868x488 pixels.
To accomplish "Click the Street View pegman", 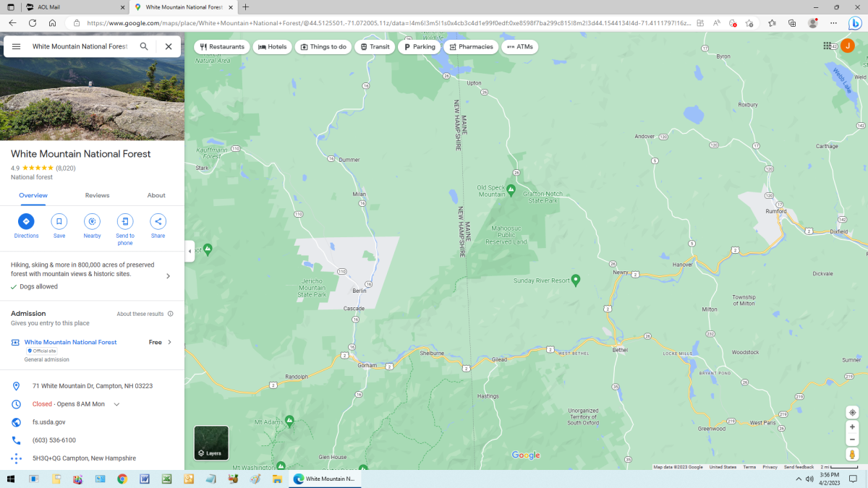I will (x=853, y=454).
